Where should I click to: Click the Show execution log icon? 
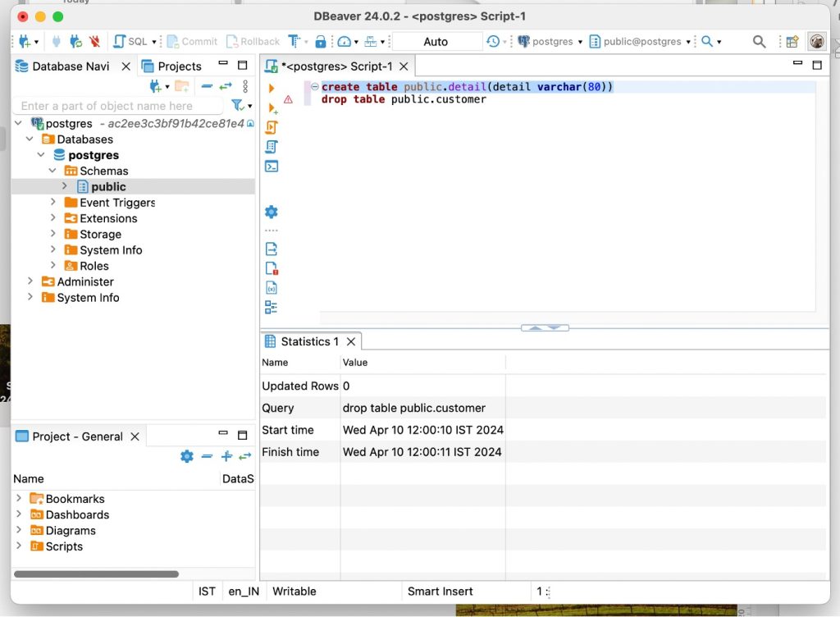pyautogui.click(x=272, y=268)
